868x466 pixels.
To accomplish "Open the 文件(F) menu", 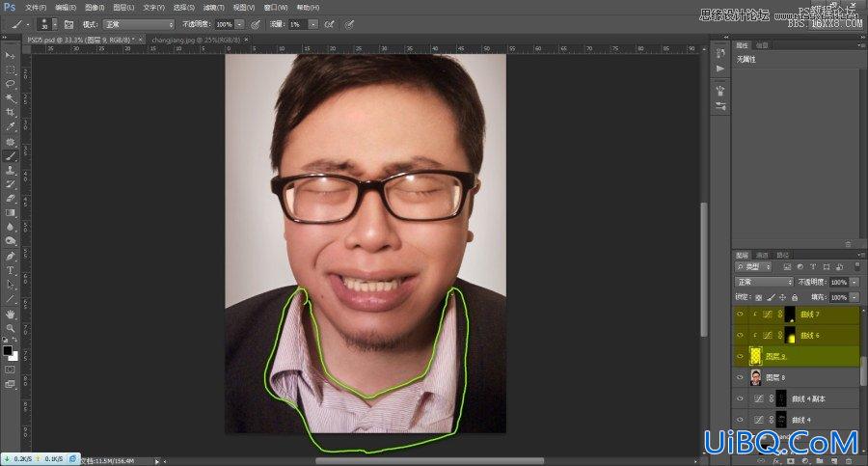I will coord(36,7).
